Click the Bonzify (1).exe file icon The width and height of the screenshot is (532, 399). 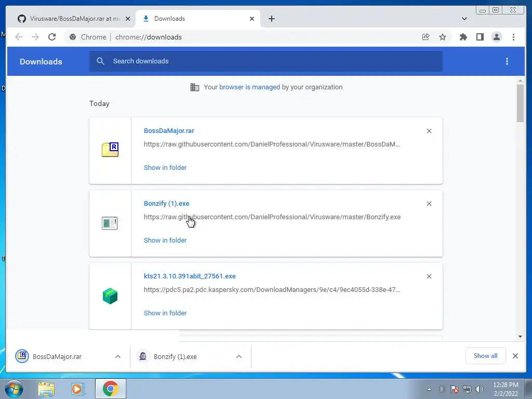click(110, 223)
